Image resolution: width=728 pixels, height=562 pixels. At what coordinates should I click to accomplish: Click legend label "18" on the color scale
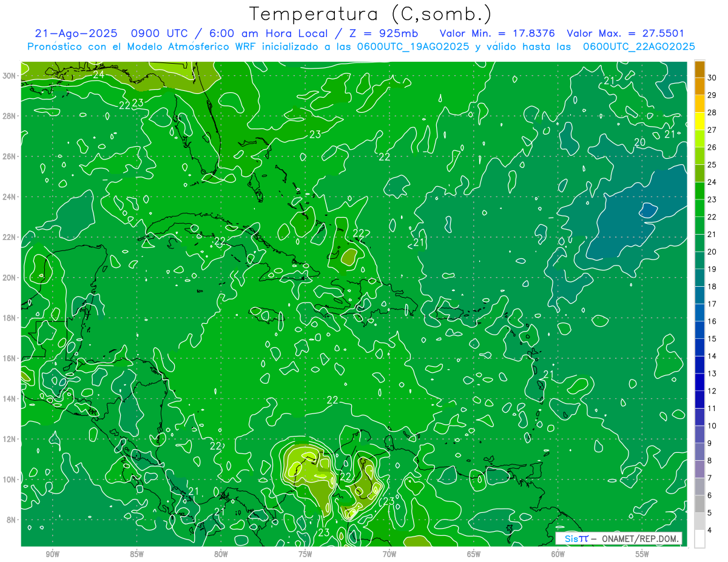(x=712, y=287)
